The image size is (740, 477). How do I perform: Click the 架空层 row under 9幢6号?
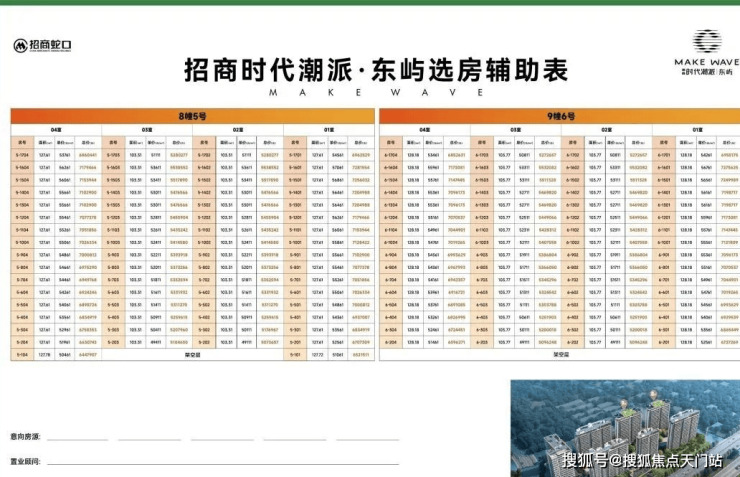point(560,355)
